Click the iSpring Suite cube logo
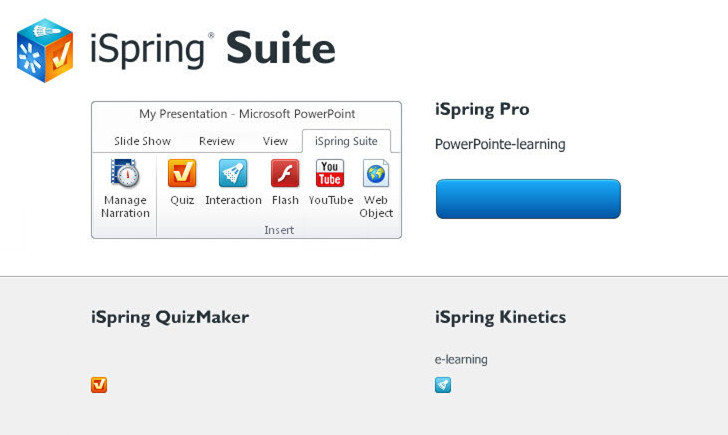 [x=45, y=50]
